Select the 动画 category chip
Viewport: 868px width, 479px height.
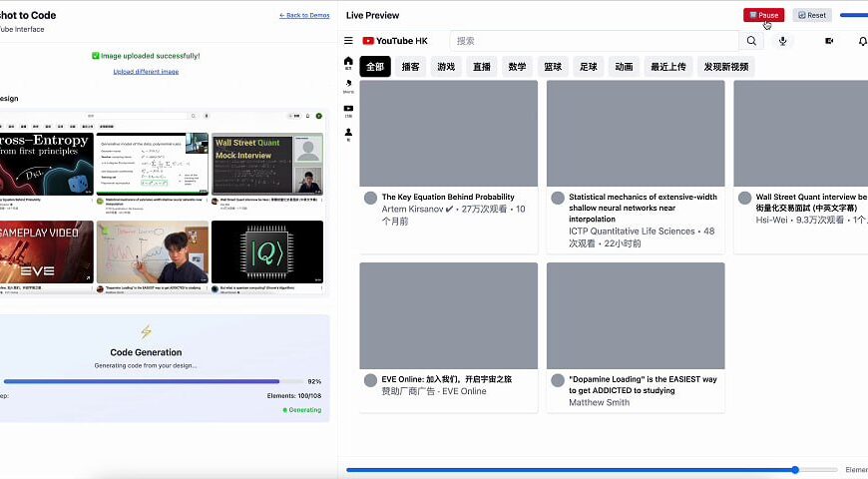(x=624, y=67)
